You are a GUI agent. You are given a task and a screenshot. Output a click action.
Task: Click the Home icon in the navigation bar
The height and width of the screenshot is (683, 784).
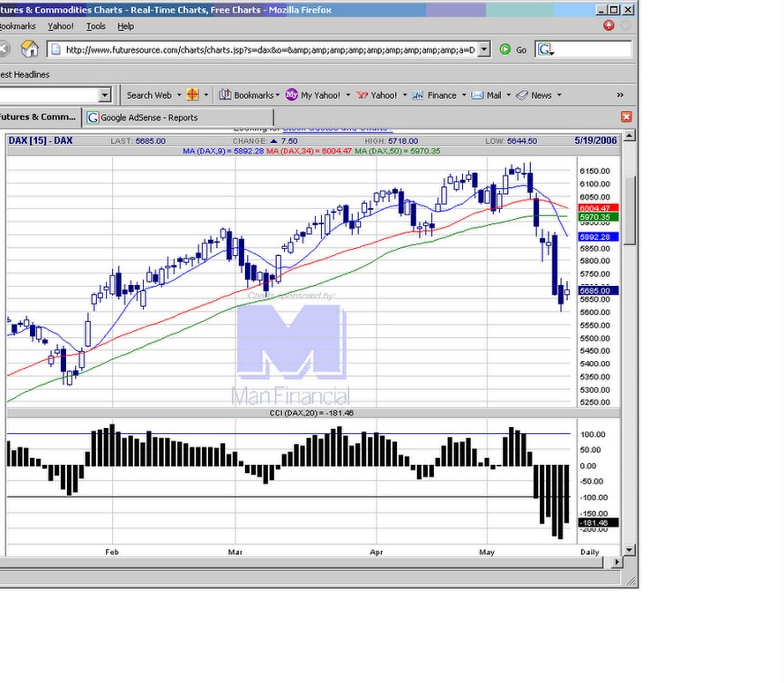(29, 49)
